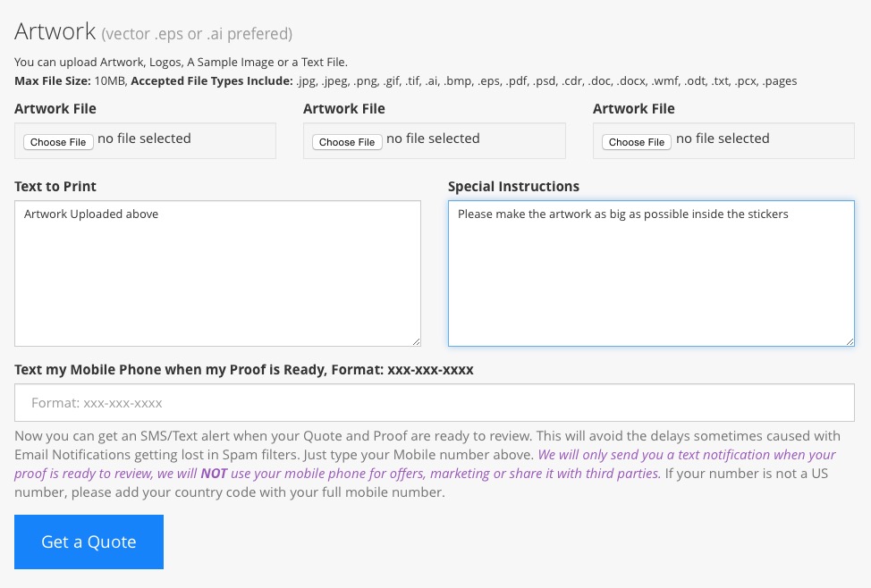Screen dimensions: 871x588
Task: Grab the Special Instructions resize handle
Action: pyautogui.click(x=850, y=341)
